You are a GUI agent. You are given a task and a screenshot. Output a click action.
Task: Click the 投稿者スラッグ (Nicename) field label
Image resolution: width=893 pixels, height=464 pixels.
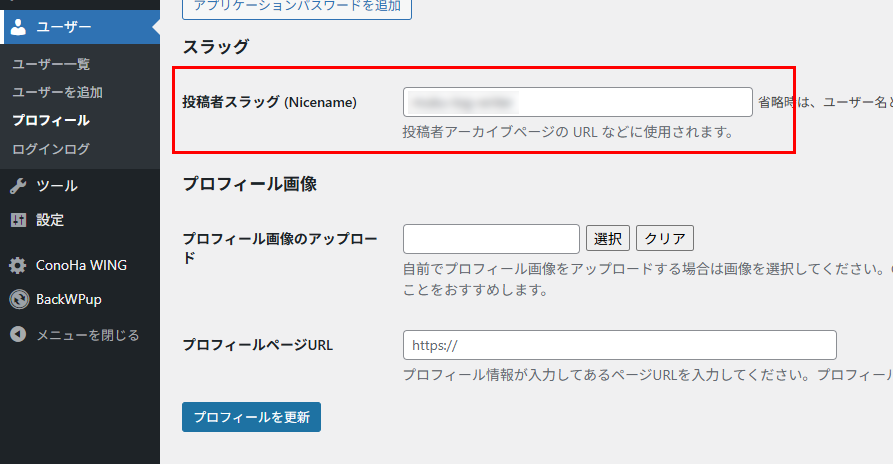pos(269,102)
